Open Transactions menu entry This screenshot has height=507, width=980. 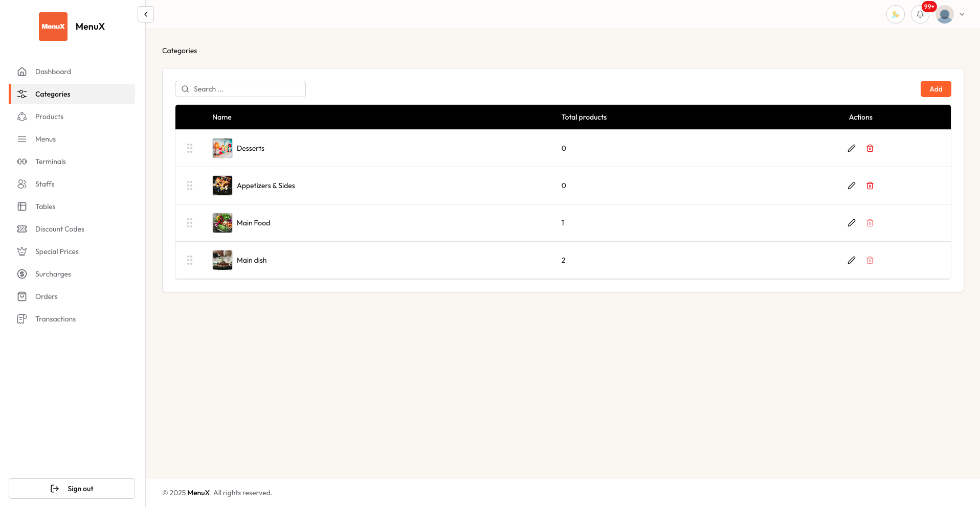point(72,319)
